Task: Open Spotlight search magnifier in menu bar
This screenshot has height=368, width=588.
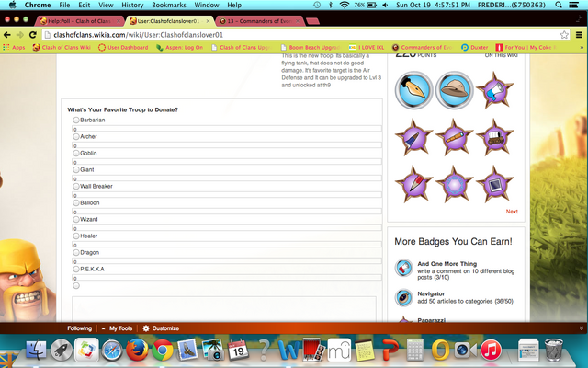Action: 559,5
